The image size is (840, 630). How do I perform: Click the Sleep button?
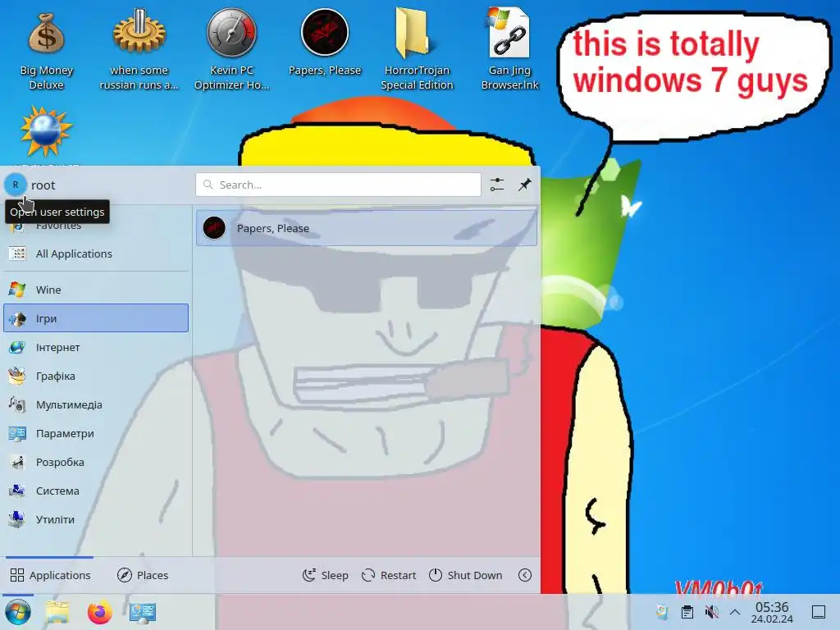click(x=325, y=575)
